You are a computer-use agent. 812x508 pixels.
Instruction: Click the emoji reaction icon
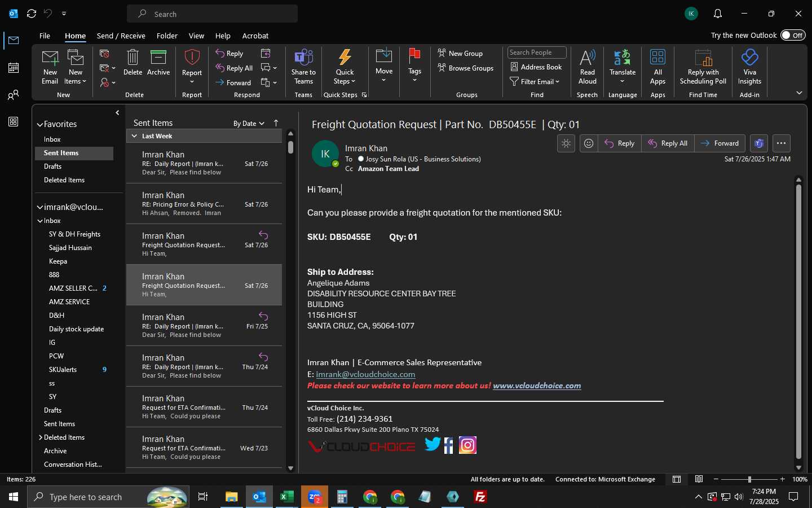(589, 143)
